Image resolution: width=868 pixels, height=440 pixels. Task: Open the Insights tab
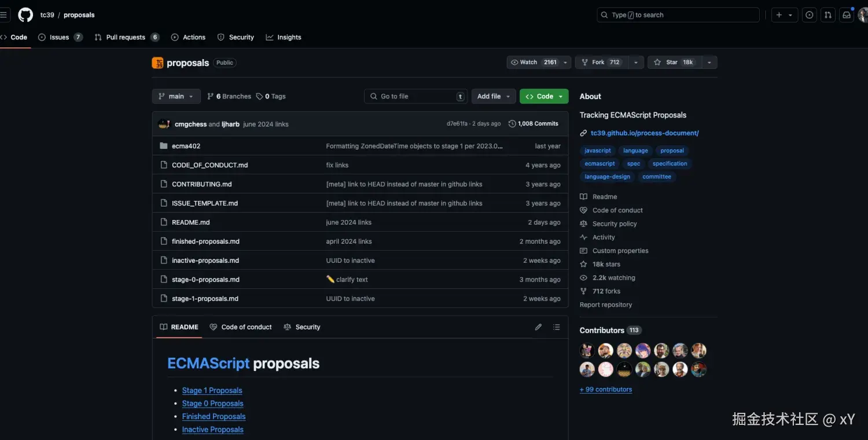(284, 37)
